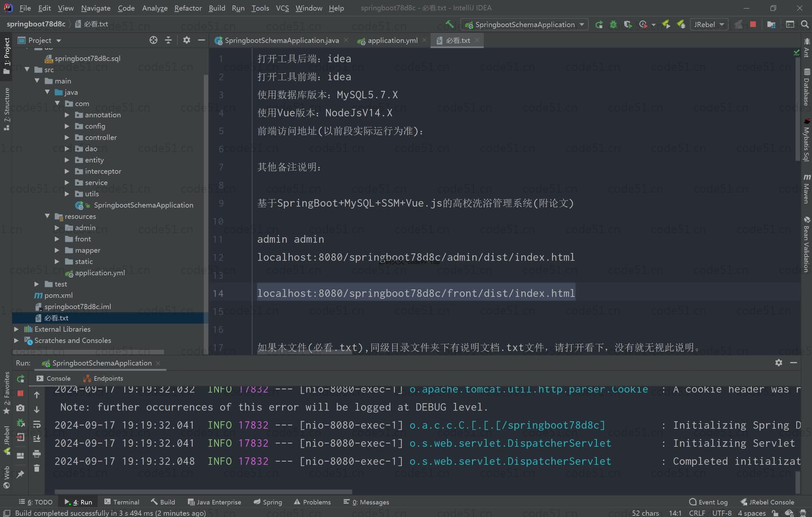Open the Refactor menu
The image size is (812, 517).
pos(188,8)
